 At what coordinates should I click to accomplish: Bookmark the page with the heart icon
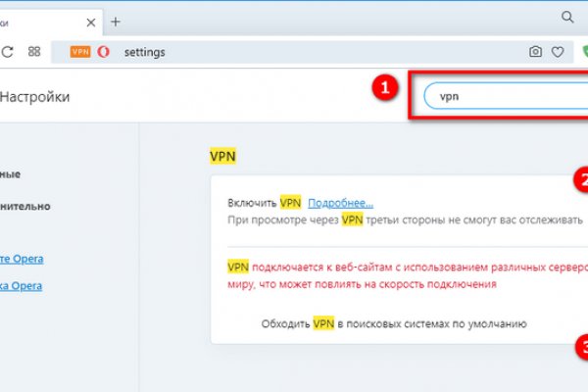pos(558,52)
